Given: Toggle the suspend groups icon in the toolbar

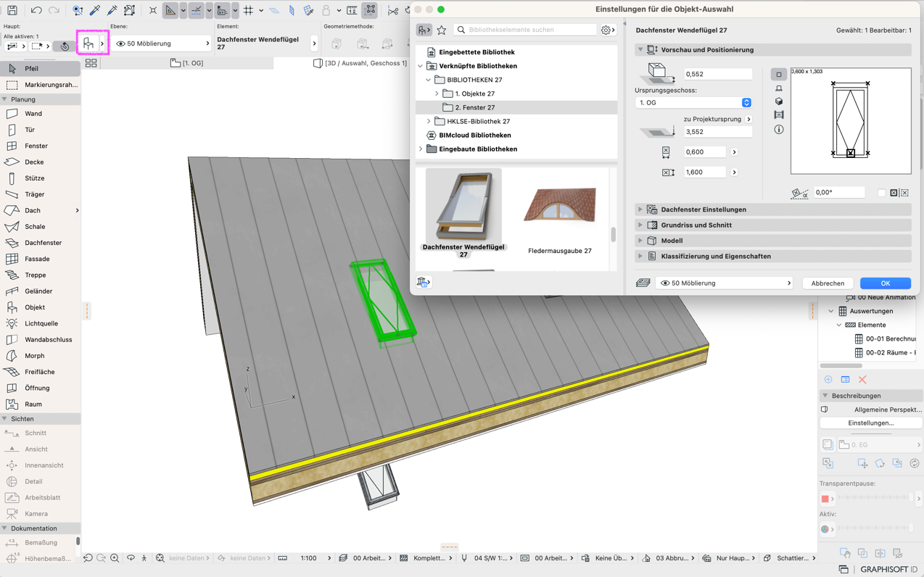Looking at the screenshot, I should pos(370,10).
